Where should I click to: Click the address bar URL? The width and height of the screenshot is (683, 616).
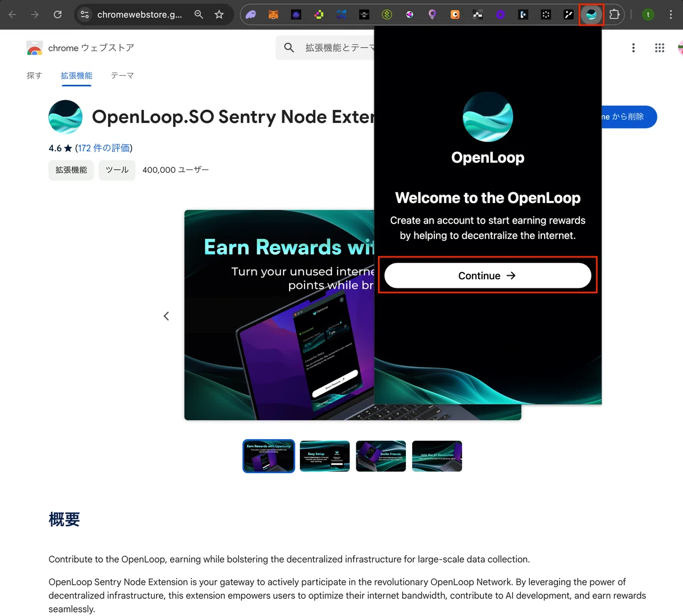(139, 15)
